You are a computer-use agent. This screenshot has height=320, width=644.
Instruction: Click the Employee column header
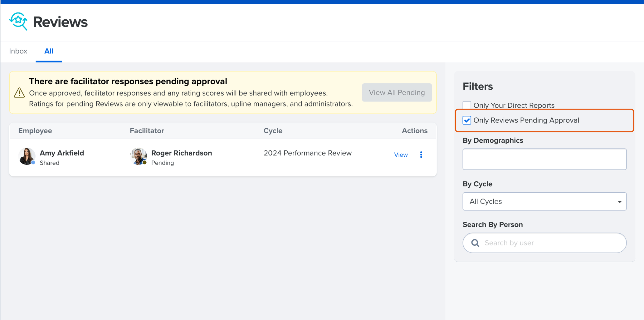(35, 131)
